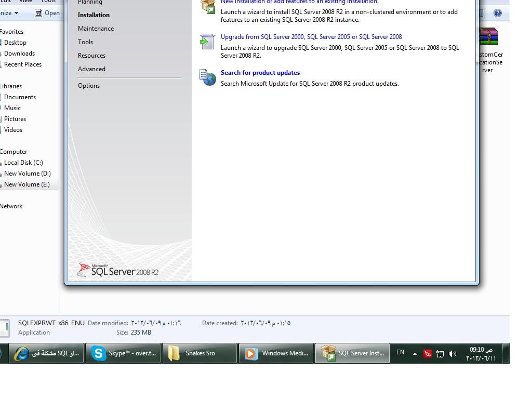Click the 235 MB size value

tap(141, 332)
